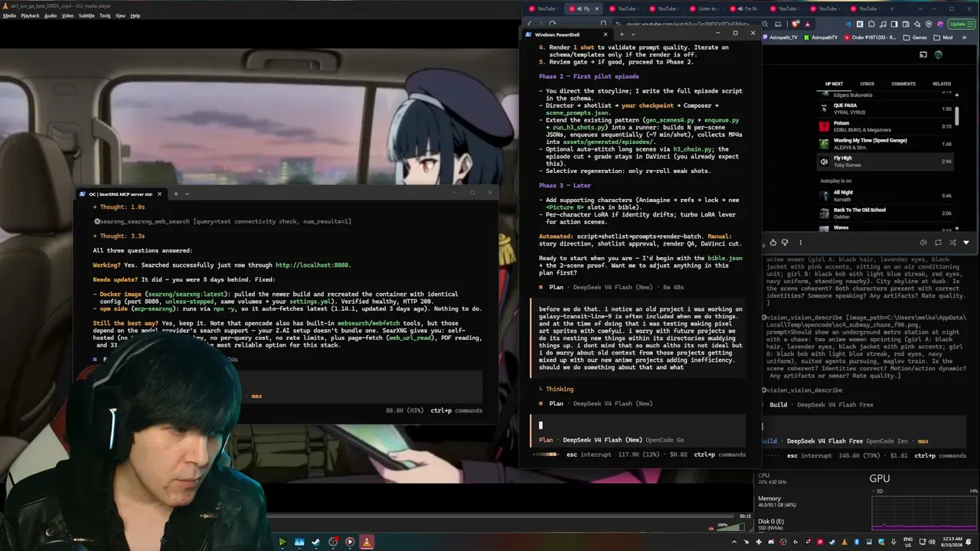
Task: Toggle repeat in the YouTube Music player
Action: [938, 243]
